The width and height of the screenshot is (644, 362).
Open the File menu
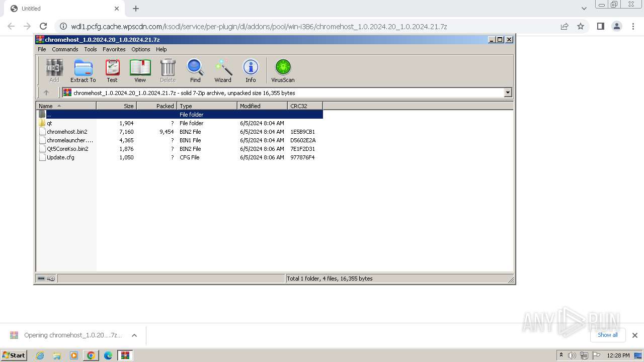tap(42, 49)
